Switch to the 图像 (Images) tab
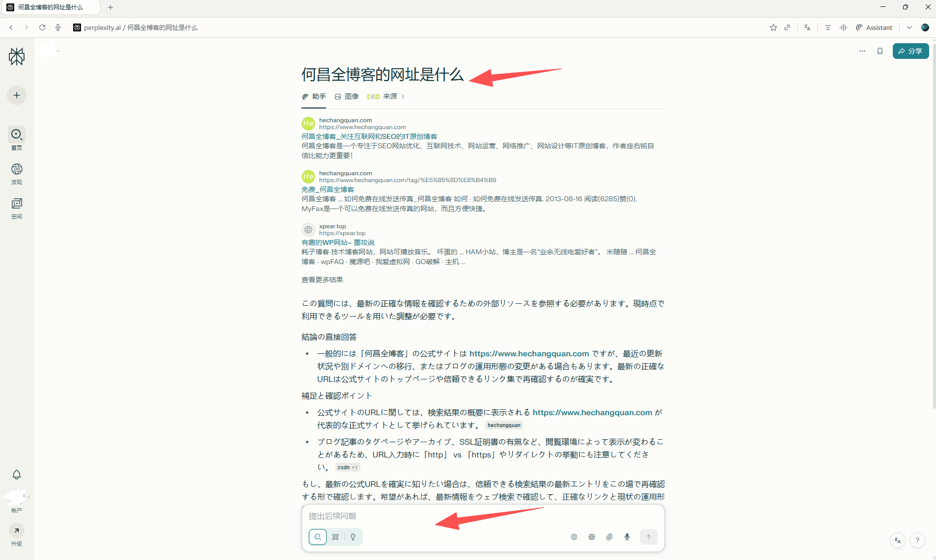The height and width of the screenshot is (560, 936). pyautogui.click(x=347, y=97)
